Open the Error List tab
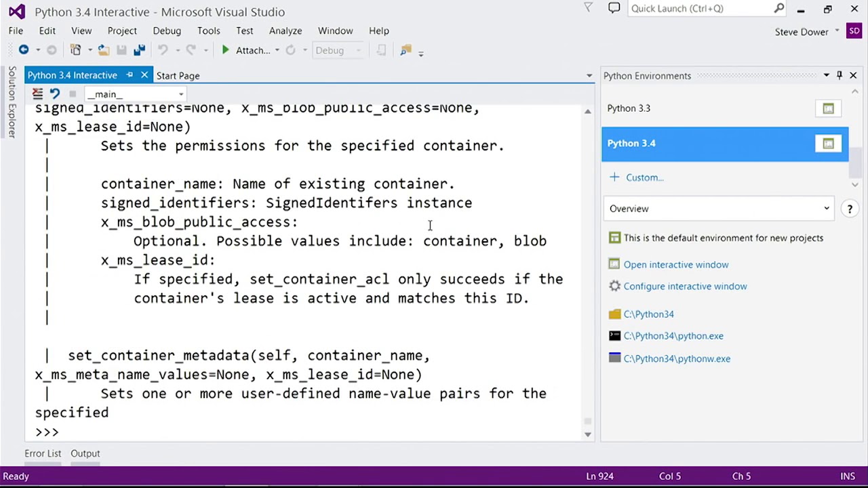Screen dimensions: 868x488 click(x=43, y=453)
